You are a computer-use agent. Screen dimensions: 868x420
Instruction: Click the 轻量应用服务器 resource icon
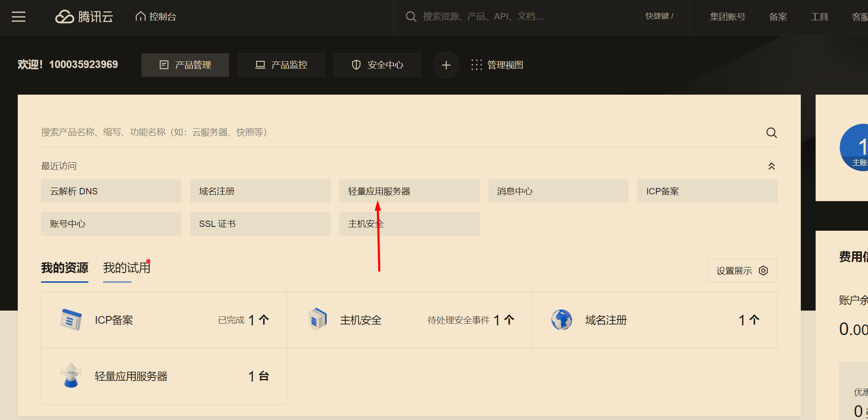point(71,376)
